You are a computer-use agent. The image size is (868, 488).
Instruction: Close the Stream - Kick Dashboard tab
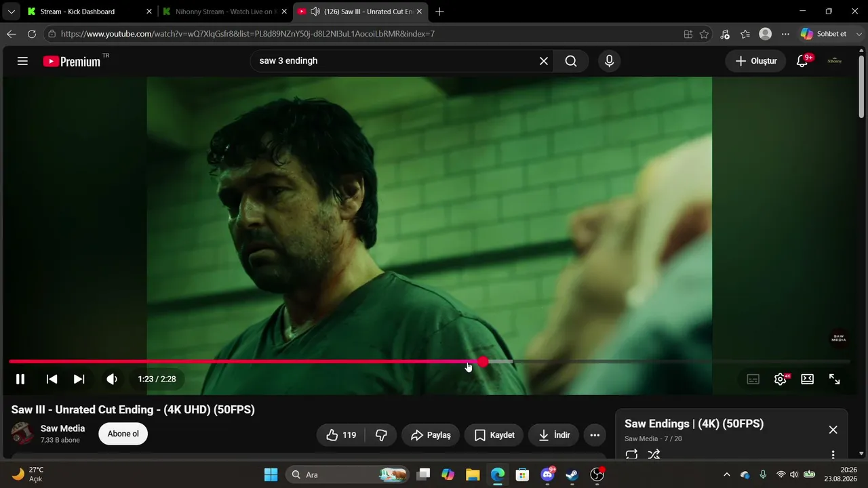point(149,12)
